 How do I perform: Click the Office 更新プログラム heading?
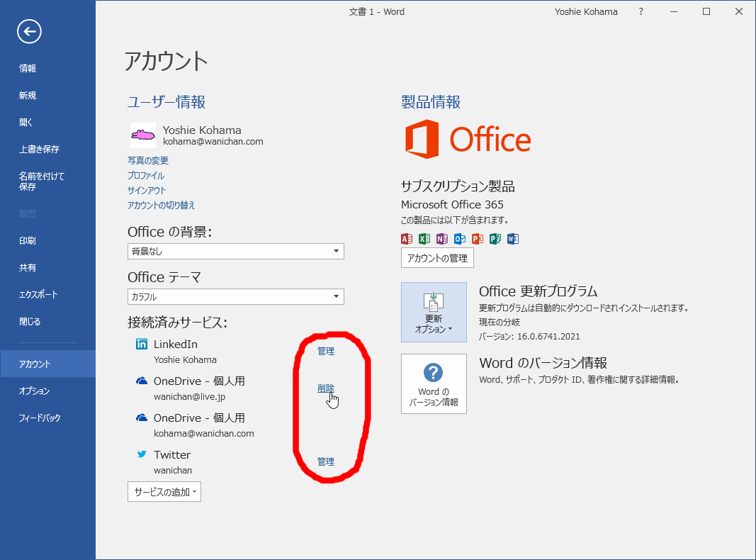538,291
